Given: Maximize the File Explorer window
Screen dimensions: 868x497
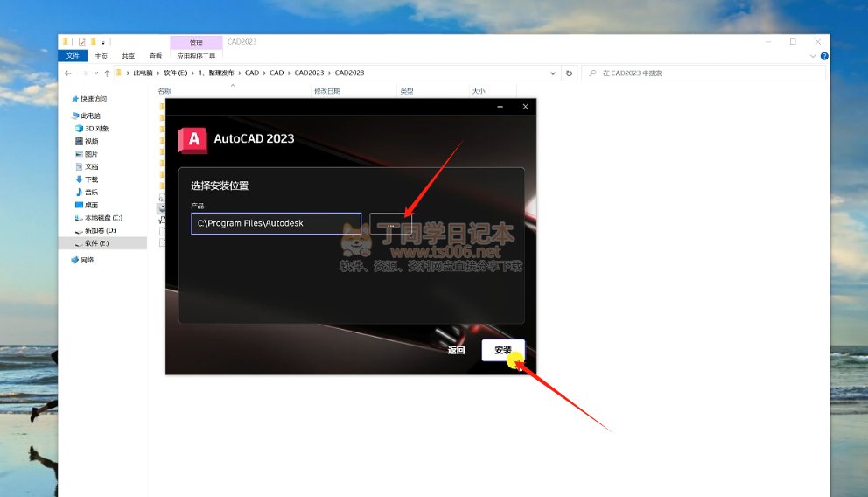Looking at the screenshot, I should point(793,41).
